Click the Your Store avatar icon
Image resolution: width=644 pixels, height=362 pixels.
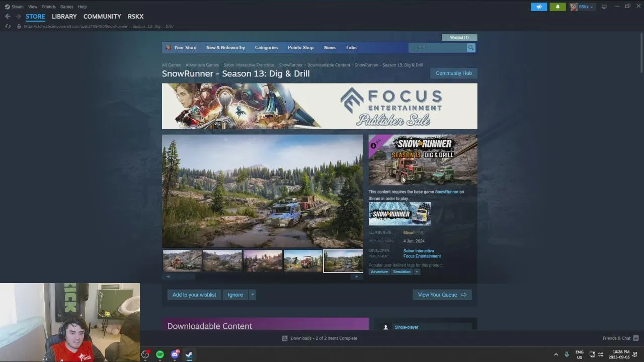pyautogui.click(x=169, y=48)
